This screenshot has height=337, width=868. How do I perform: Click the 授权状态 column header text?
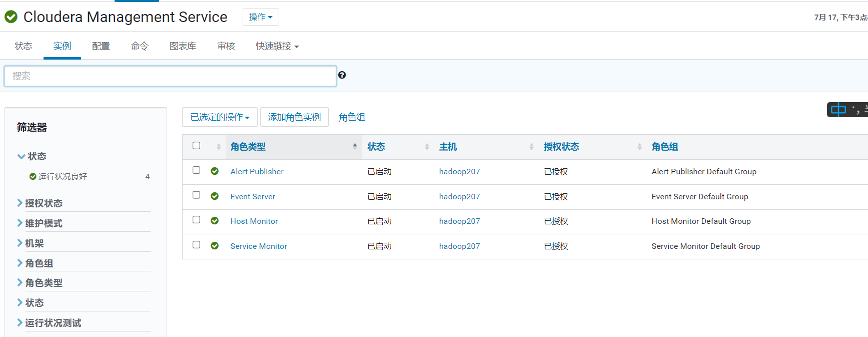point(561,147)
